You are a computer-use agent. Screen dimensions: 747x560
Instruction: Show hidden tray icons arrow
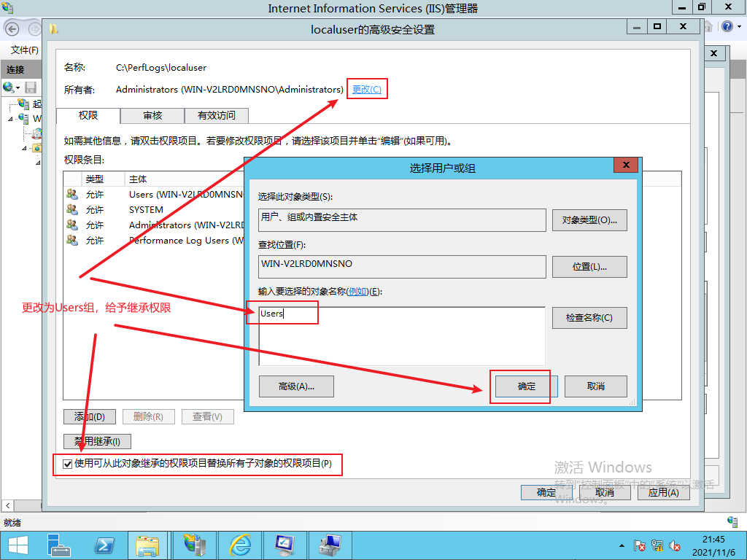622,545
